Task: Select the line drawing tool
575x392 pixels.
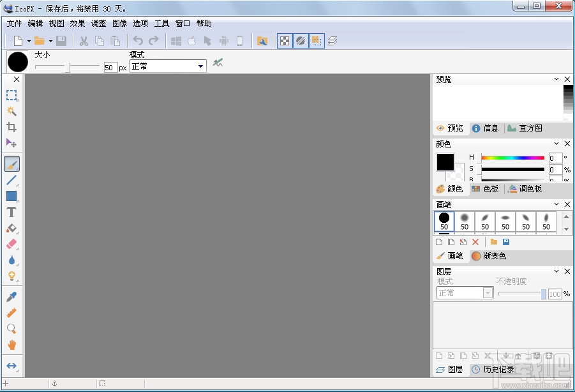Action: coord(11,180)
